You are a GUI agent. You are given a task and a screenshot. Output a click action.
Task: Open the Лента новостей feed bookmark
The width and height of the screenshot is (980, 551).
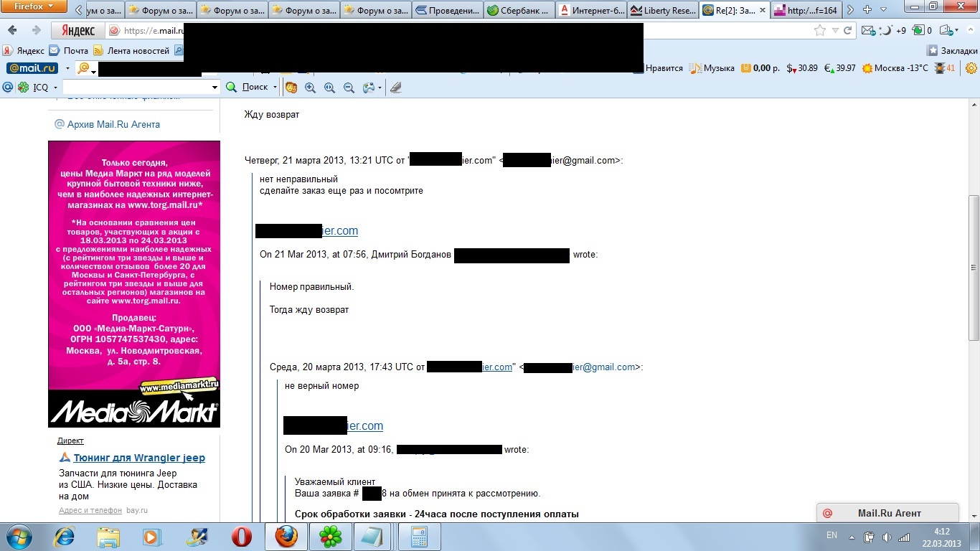pos(131,51)
